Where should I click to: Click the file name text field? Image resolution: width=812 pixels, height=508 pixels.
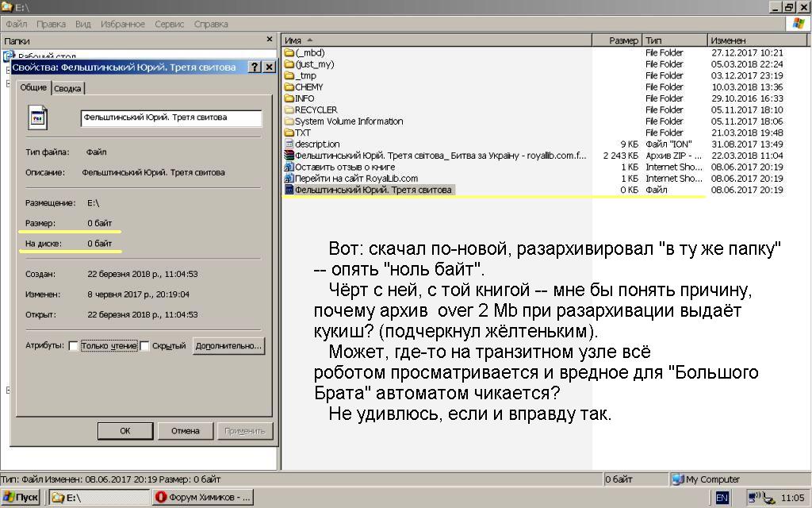click(171, 118)
